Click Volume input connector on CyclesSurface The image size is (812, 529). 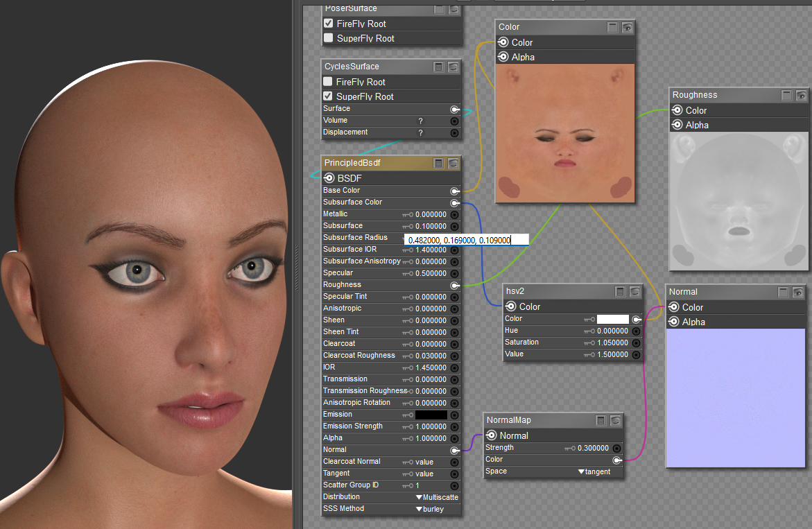click(455, 121)
